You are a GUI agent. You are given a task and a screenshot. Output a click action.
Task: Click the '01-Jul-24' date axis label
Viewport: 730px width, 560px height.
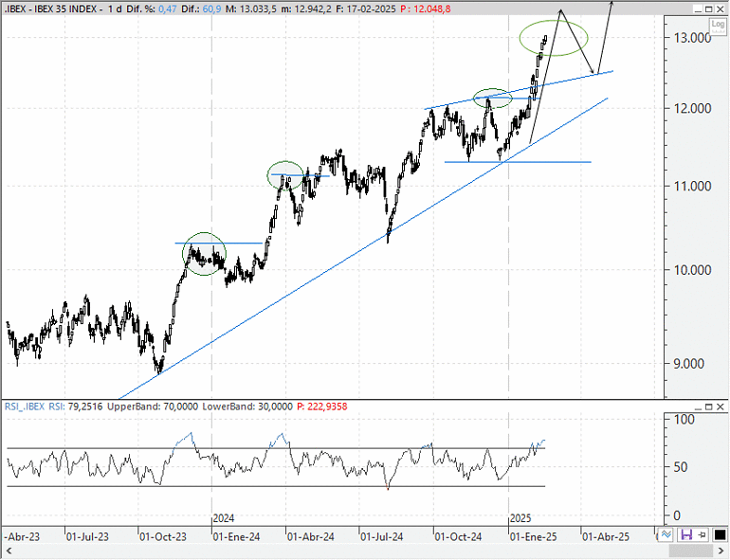[382, 536]
